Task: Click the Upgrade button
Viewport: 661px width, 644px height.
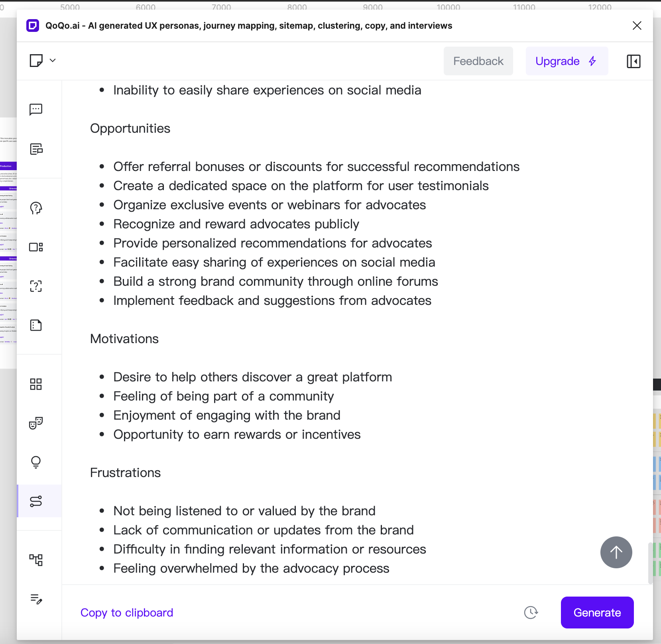Action: point(567,61)
